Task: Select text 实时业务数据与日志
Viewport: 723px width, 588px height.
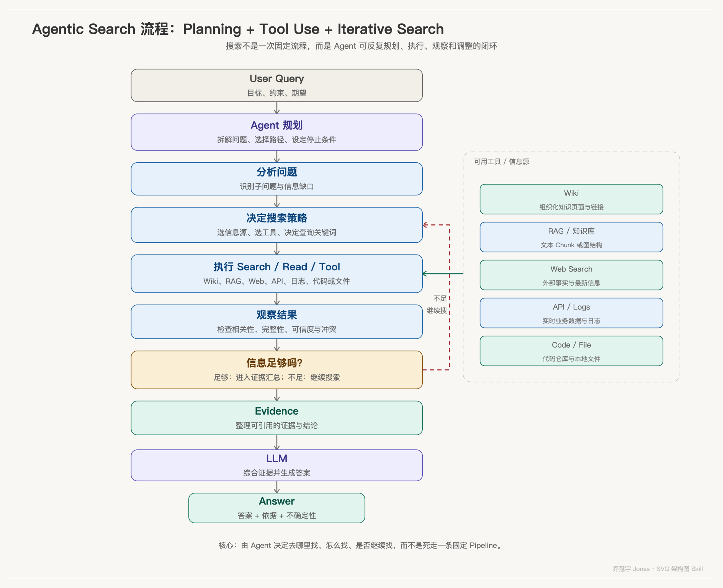Action: click(571, 321)
